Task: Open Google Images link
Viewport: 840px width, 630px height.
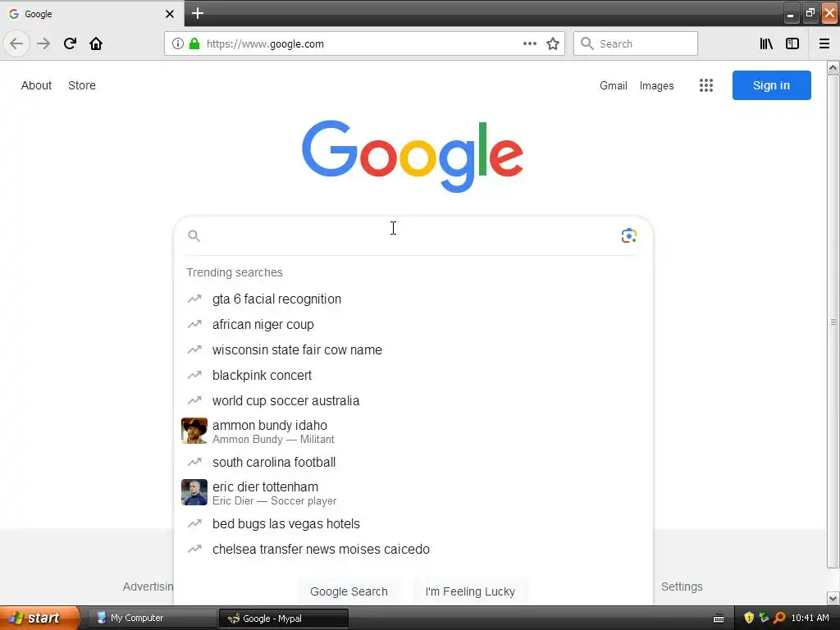Action: [x=657, y=85]
